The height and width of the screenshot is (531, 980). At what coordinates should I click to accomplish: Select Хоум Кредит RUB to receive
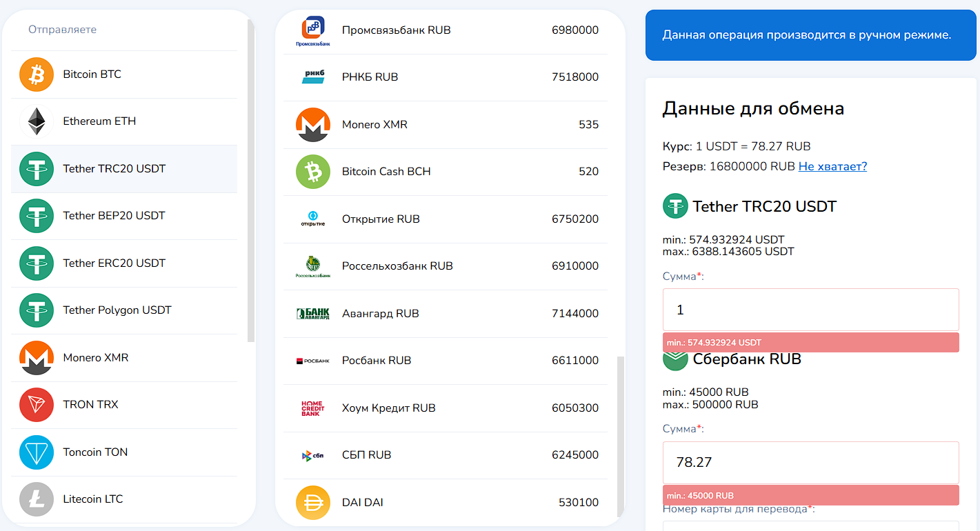(x=446, y=408)
